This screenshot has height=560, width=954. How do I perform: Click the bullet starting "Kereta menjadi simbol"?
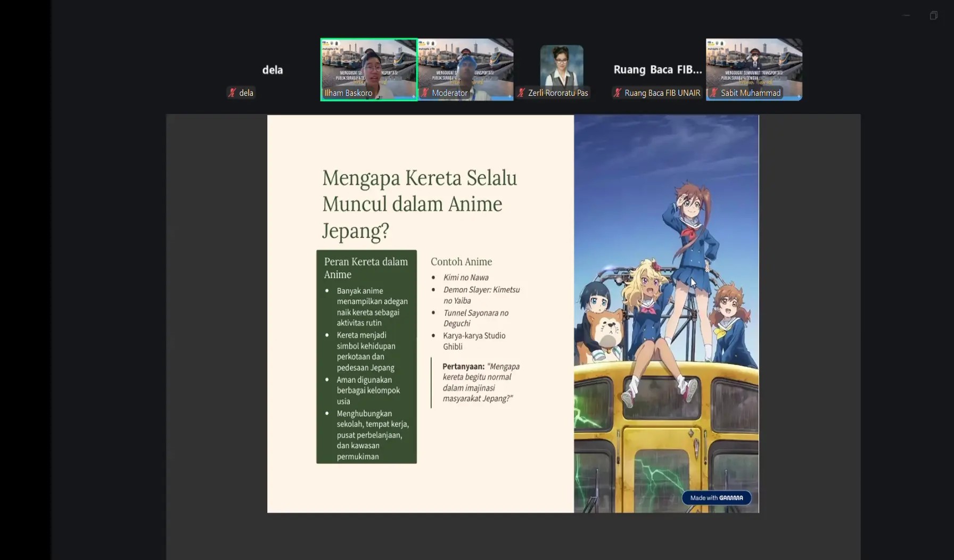(x=366, y=351)
